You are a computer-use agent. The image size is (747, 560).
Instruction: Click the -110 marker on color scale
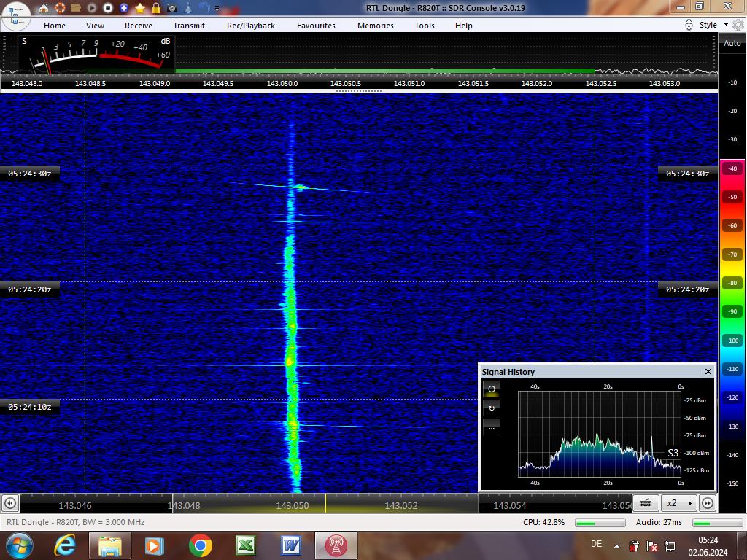pyautogui.click(x=732, y=368)
